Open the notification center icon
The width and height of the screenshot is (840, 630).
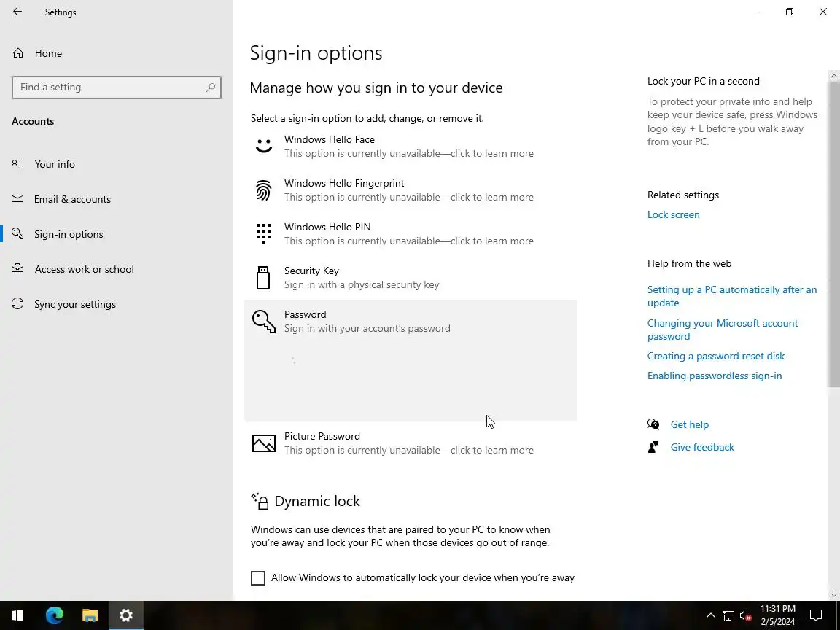815,615
